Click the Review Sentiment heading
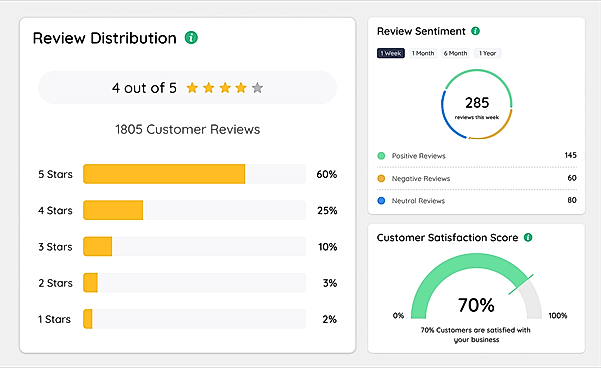This screenshot has width=601, height=368. tap(421, 31)
